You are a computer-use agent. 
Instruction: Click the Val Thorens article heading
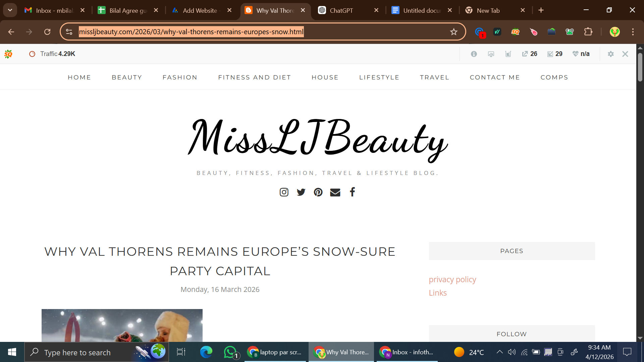pyautogui.click(x=220, y=261)
